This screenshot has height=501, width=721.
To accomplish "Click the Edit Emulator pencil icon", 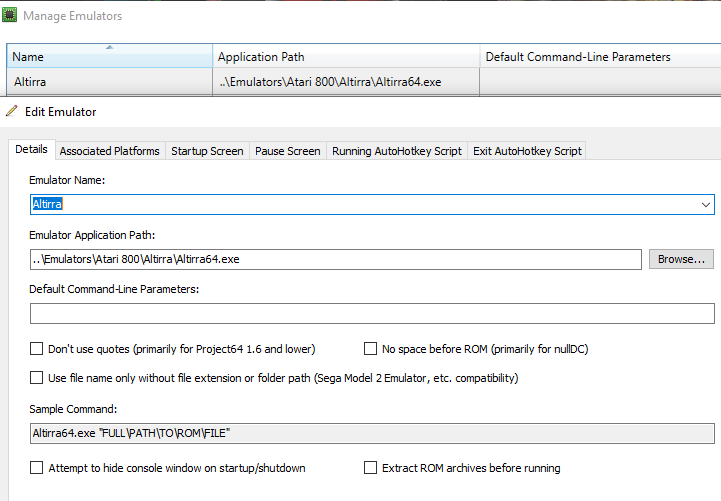I will click(12, 111).
